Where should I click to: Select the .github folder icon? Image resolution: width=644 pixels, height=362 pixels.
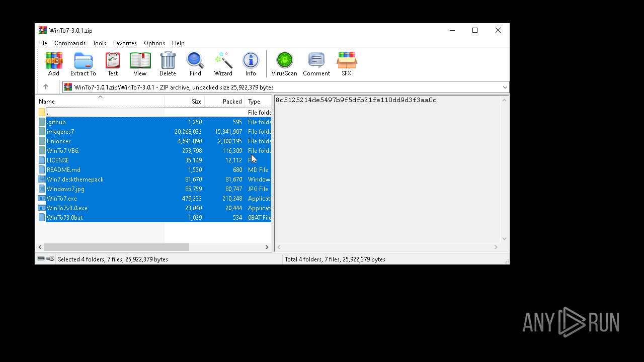[x=42, y=122]
